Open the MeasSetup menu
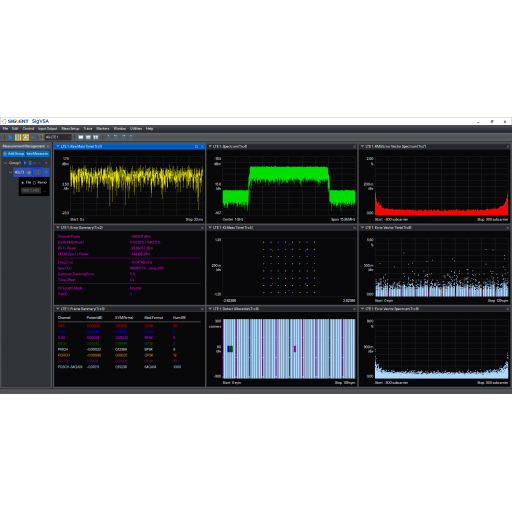512x512 pixels. pos(70,129)
